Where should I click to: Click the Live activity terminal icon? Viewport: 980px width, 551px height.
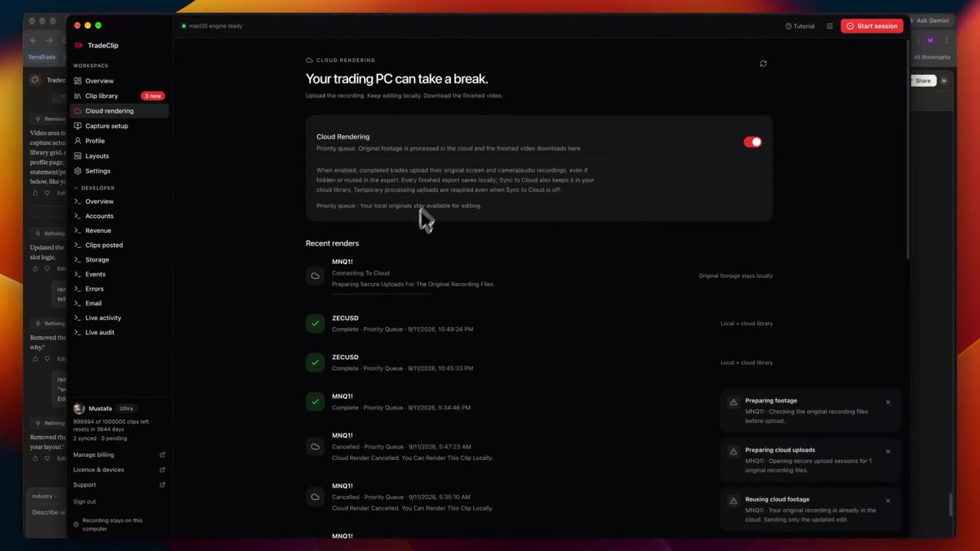pos(77,318)
